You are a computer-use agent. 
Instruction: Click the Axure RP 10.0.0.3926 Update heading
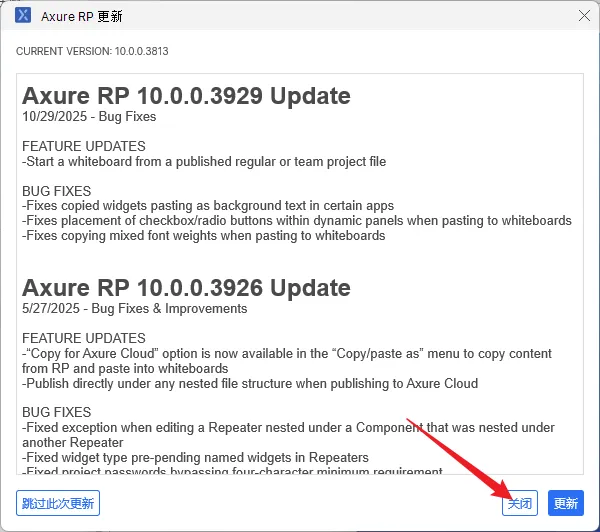tap(186, 288)
